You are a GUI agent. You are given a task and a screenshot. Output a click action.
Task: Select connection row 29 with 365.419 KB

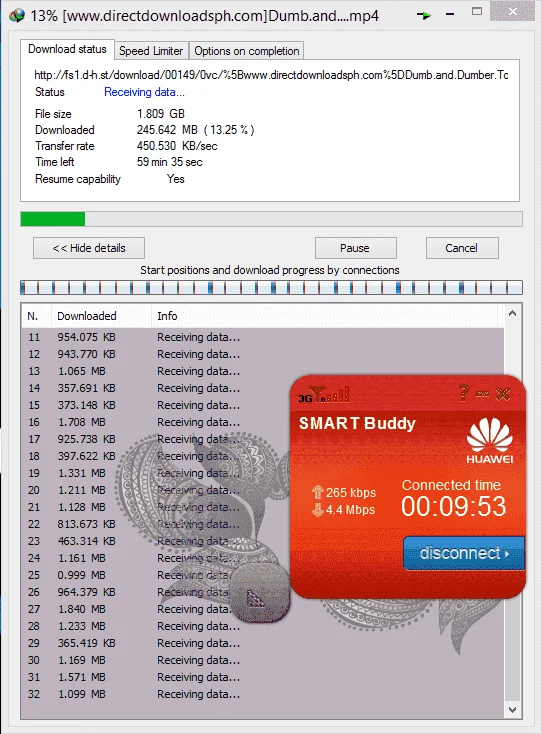coord(263,643)
